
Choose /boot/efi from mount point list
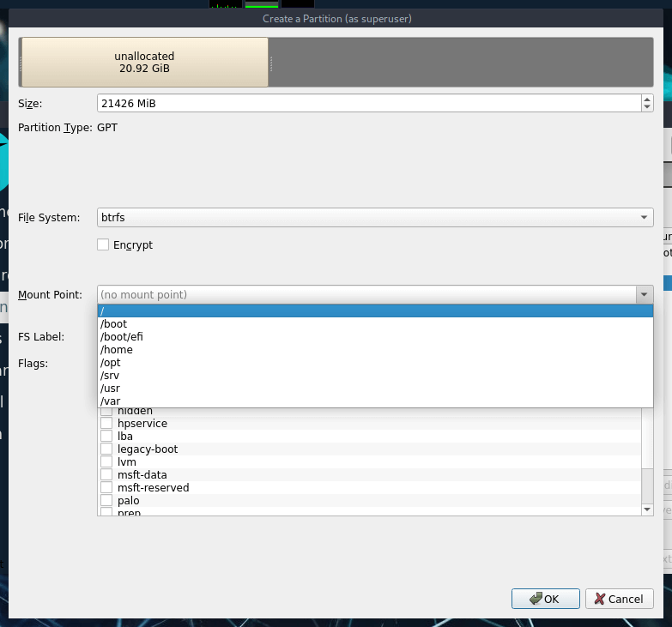click(x=375, y=337)
